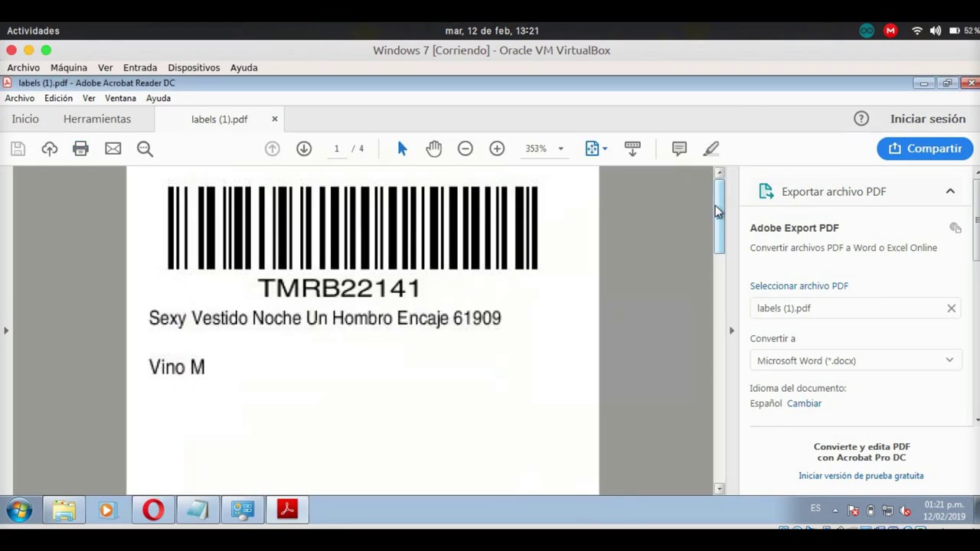Click the read mode scrolling icon

pyautogui.click(x=632, y=148)
